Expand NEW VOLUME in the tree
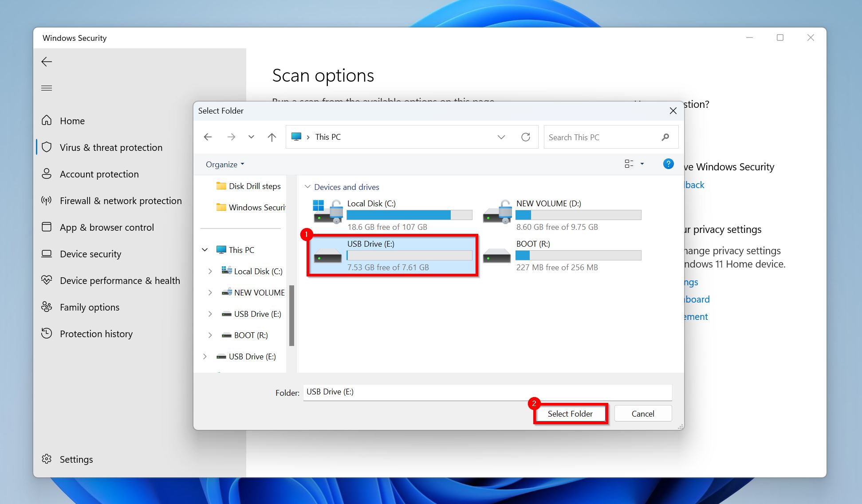This screenshot has height=504, width=862. (x=210, y=292)
